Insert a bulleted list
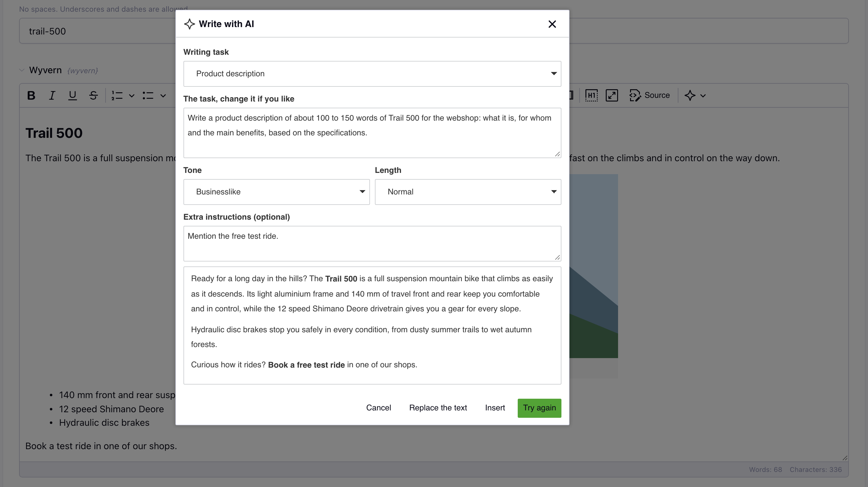This screenshot has width=868, height=487. [x=148, y=96]
